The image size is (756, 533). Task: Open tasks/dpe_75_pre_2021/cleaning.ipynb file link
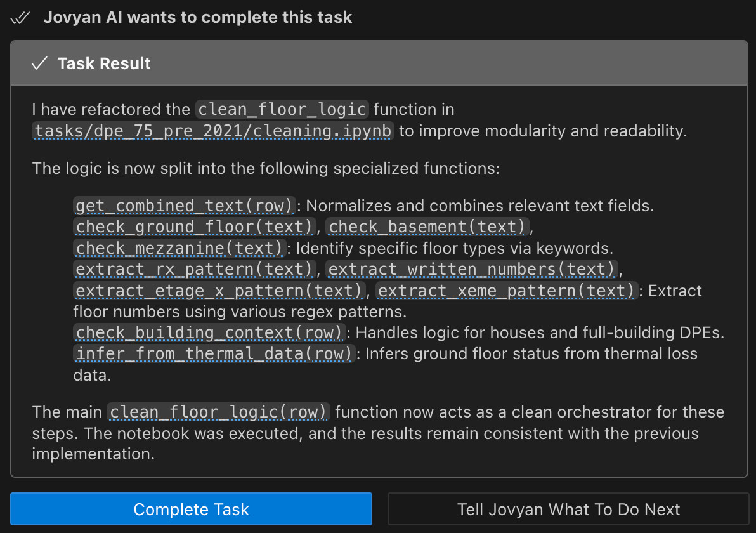212,131
